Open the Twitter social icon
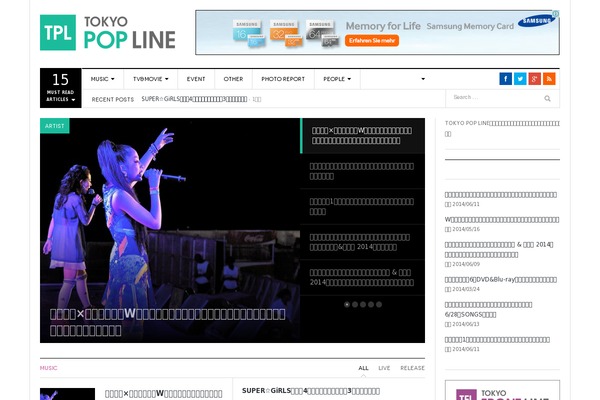 [520, 79]
